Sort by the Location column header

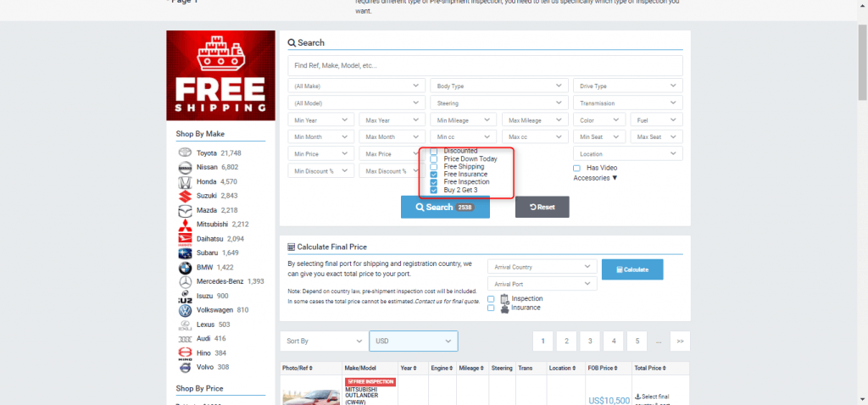pyautogui.click(x=565, y=368)
